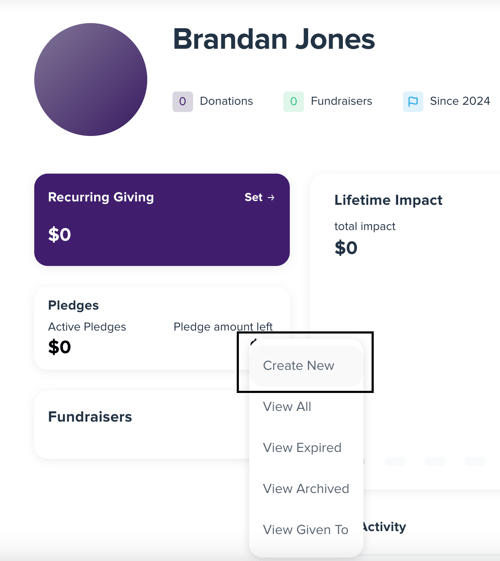Click the Lifetime Impact heading
The height and width of the screenshot is (561, 500).
388,200
